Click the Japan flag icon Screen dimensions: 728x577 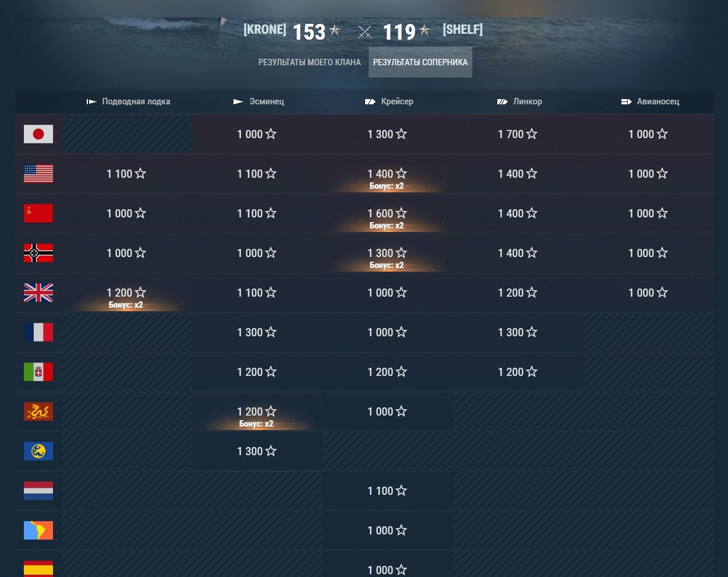[x=38, y=134]
